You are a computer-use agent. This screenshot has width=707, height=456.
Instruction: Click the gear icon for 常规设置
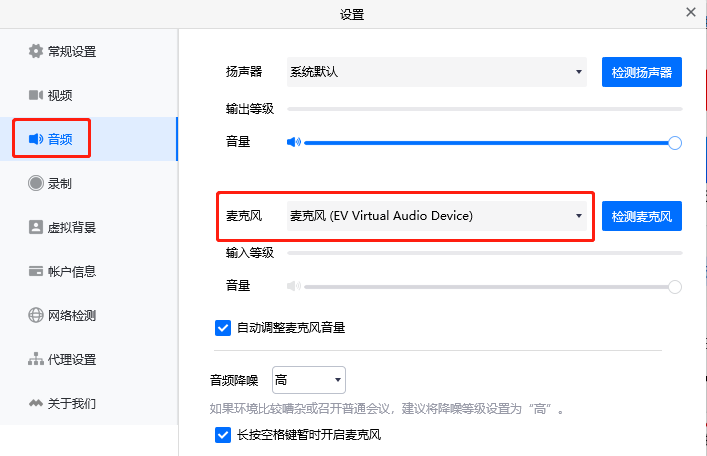coord(36,51)
